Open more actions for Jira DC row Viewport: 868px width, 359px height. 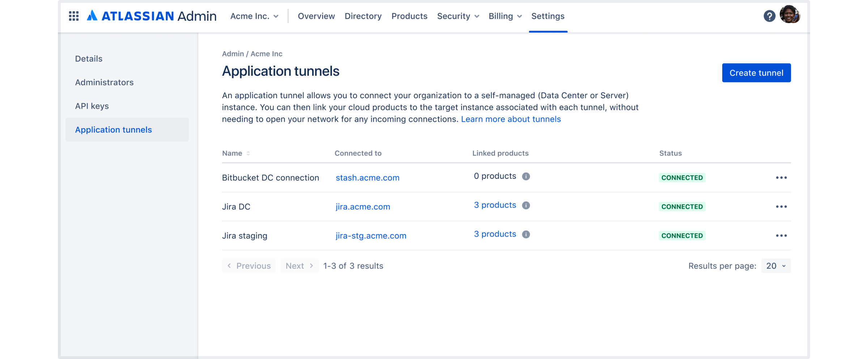pyautogui.click(x=781, y=207)
